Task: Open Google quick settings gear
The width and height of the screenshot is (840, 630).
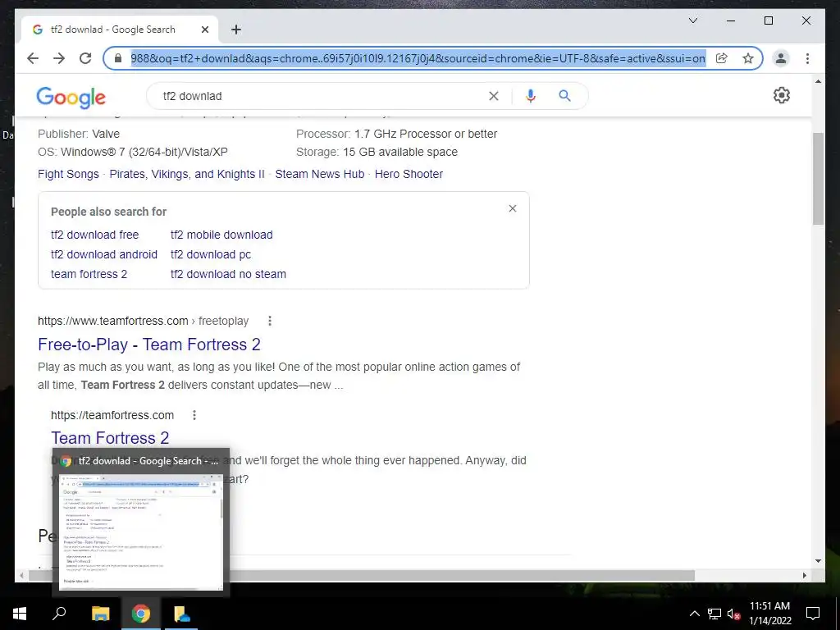Action: (x=782, y=95)
